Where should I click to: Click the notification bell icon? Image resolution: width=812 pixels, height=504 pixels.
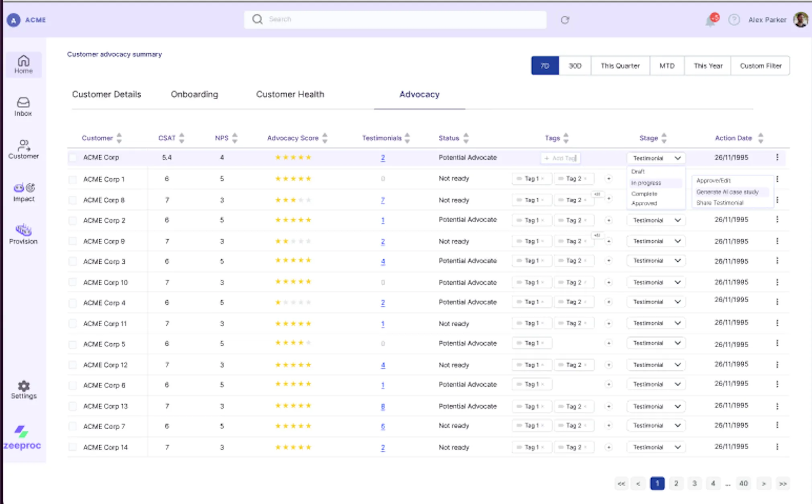pos(711,20)
